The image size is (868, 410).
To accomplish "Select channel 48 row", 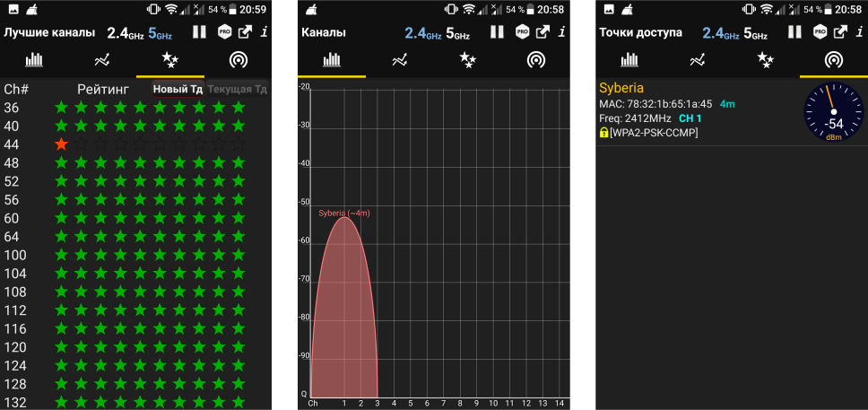I will pyautogui.click(x=135, y=163).
